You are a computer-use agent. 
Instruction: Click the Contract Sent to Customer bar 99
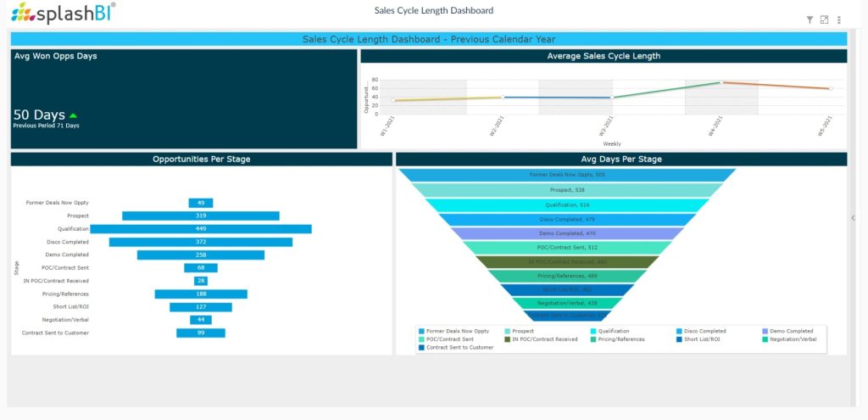201,333
